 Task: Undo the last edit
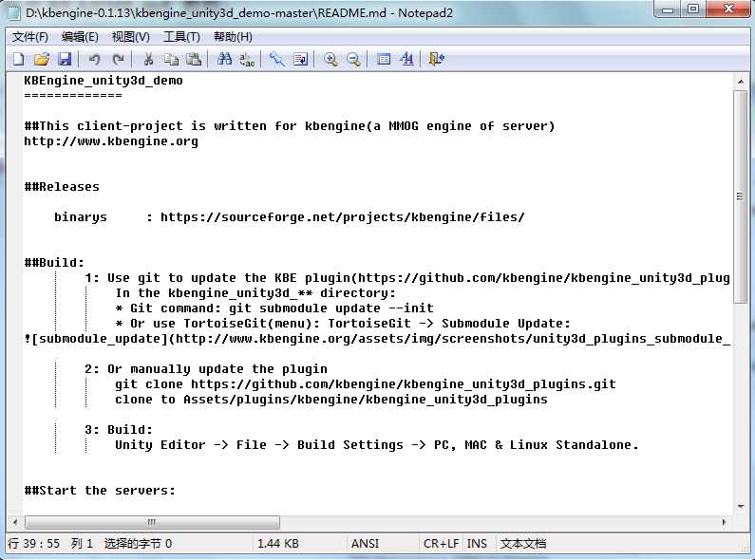point(94,59)
